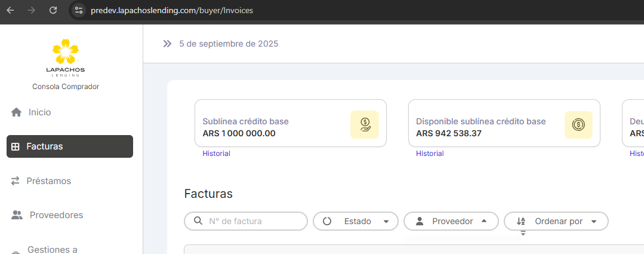This screenshot has width=644, height=254.
Task: Open Historial link under Disponible sublínea crédito base
Action: (430, 154)
